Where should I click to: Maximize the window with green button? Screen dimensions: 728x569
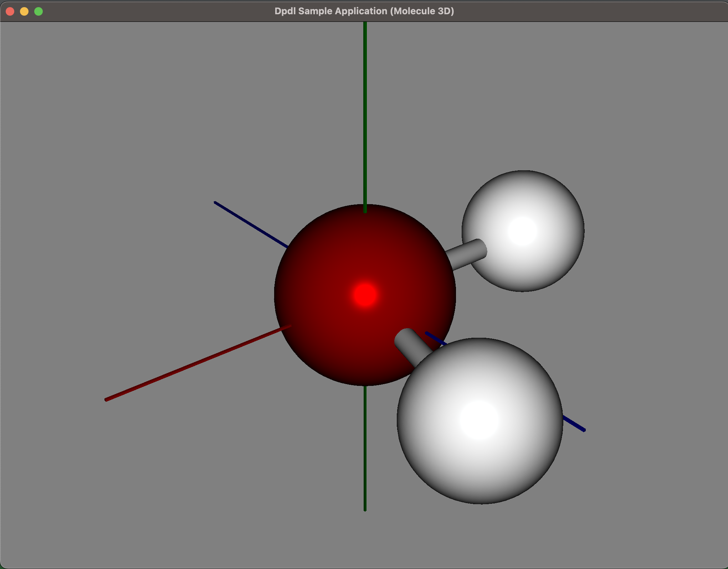pos(39,11)
